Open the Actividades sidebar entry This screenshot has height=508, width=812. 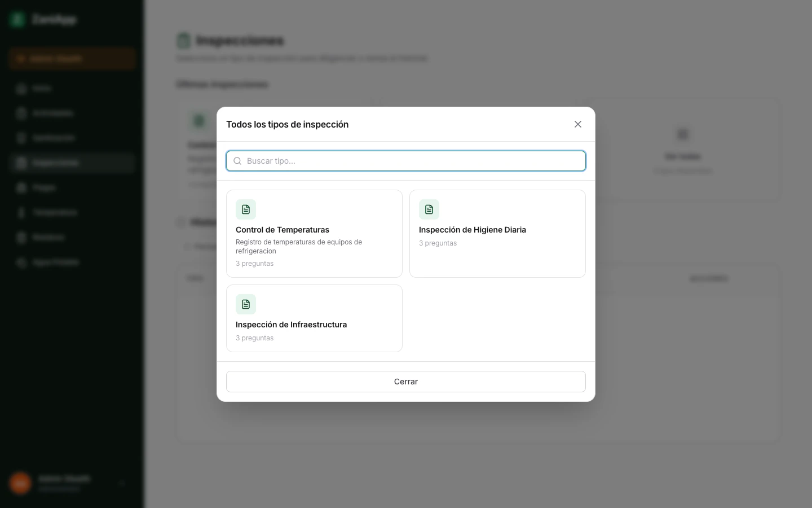tap(52, 113)
